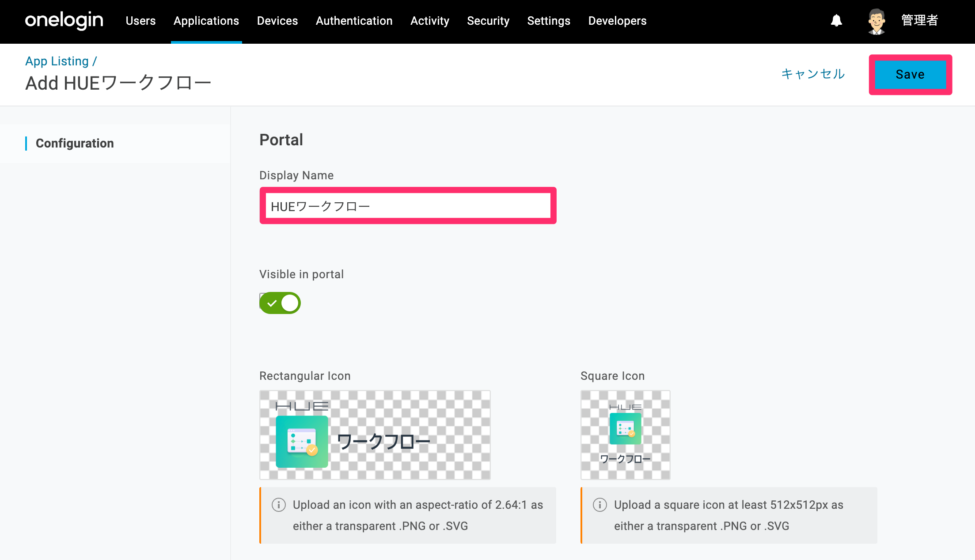Open the Activity menu
This screenshot has width=975, height=560.
430,21
